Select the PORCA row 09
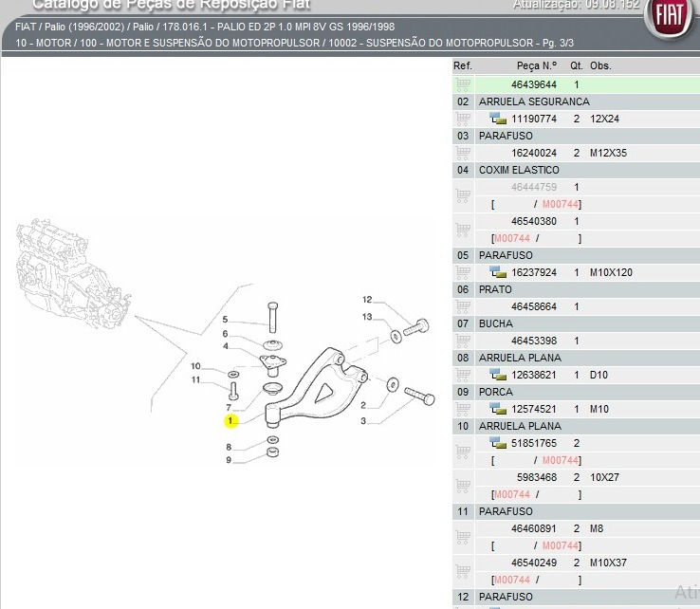700x609 pixels. (x=576, y=392)
